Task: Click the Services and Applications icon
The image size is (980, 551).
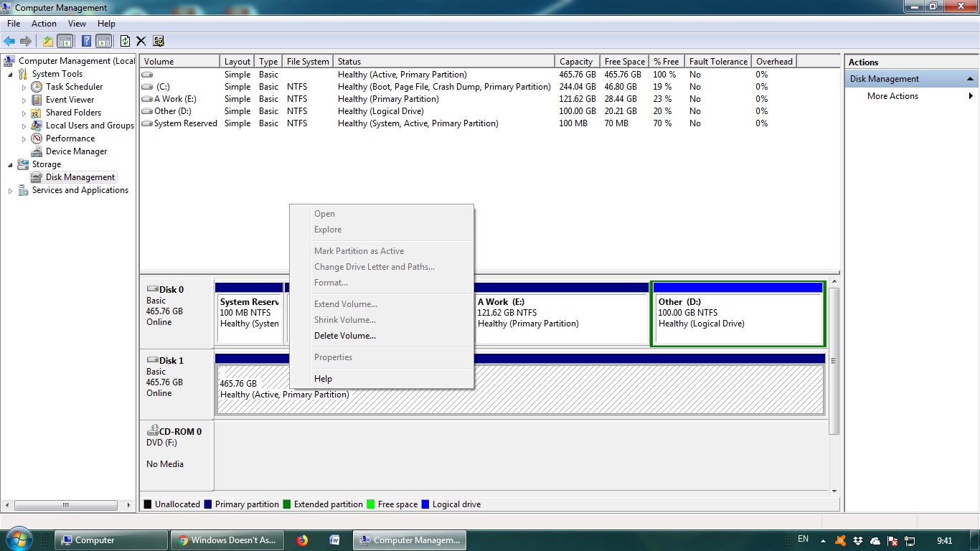Action: point(24,190)
